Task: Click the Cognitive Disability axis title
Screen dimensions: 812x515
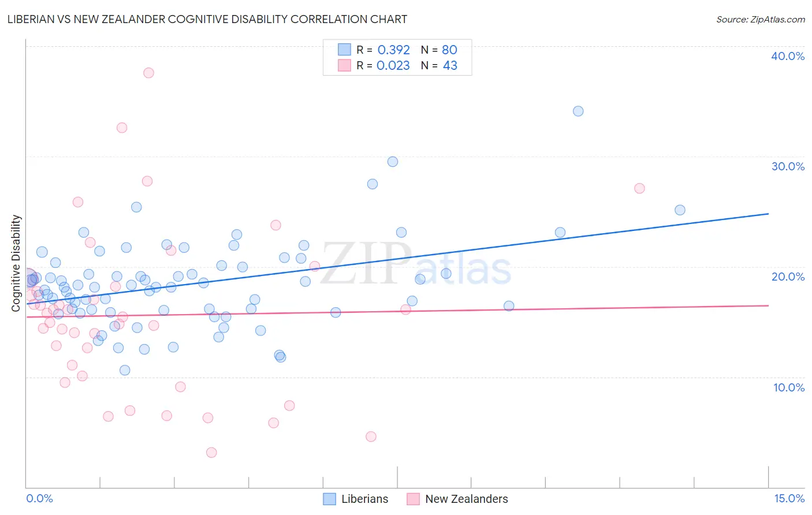Action: coord(16,263)
